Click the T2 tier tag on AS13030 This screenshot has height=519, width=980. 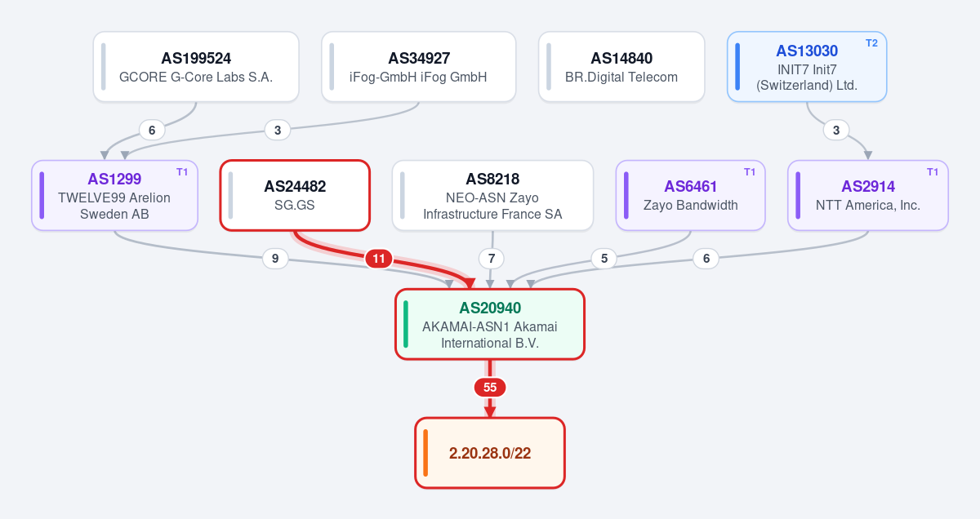[x=871, y=43]
